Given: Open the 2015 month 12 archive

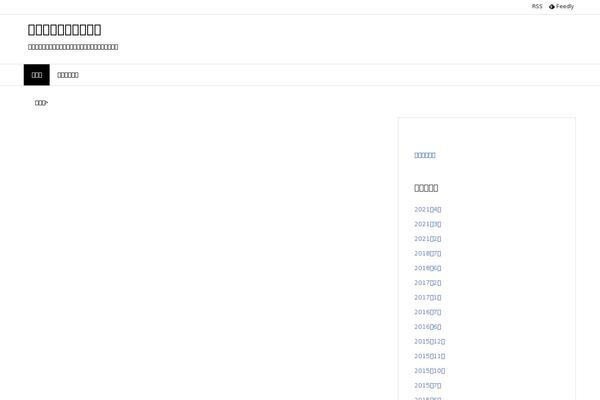Looking at the screenshot, I should click(429, 341).
